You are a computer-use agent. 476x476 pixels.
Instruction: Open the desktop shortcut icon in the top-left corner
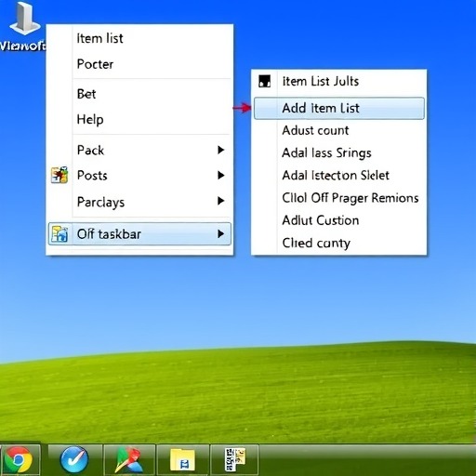(24, 19)
